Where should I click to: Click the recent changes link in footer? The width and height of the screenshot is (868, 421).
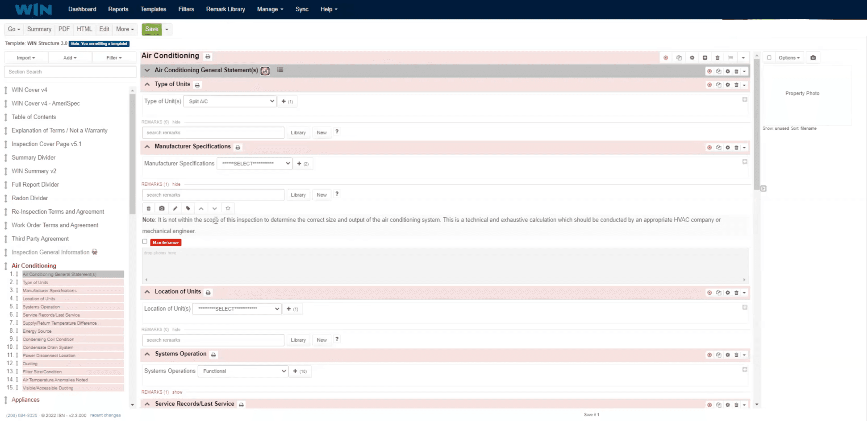[x=105, y=415]
